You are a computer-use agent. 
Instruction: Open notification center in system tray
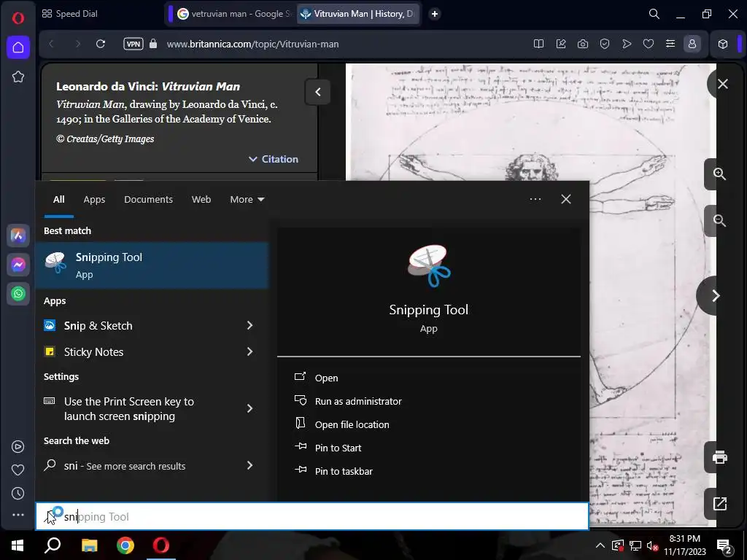click(x=724, y=546)
